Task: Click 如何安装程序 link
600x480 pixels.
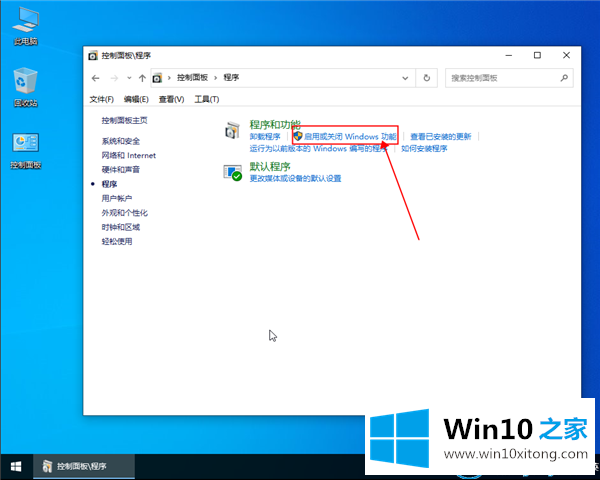Action: pyautogui.click(x=424, y=149)
